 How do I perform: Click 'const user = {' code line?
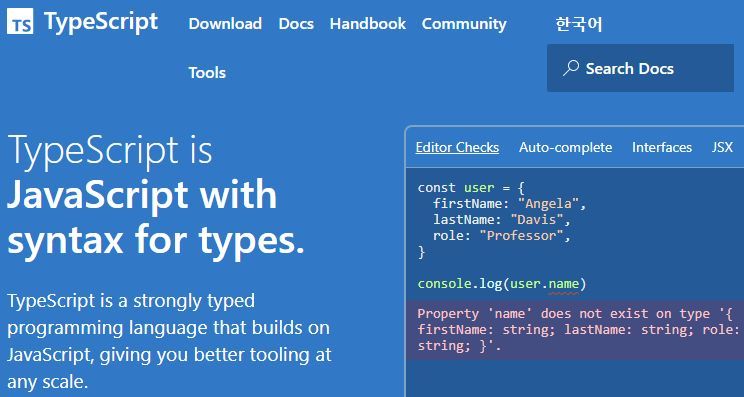471,188
